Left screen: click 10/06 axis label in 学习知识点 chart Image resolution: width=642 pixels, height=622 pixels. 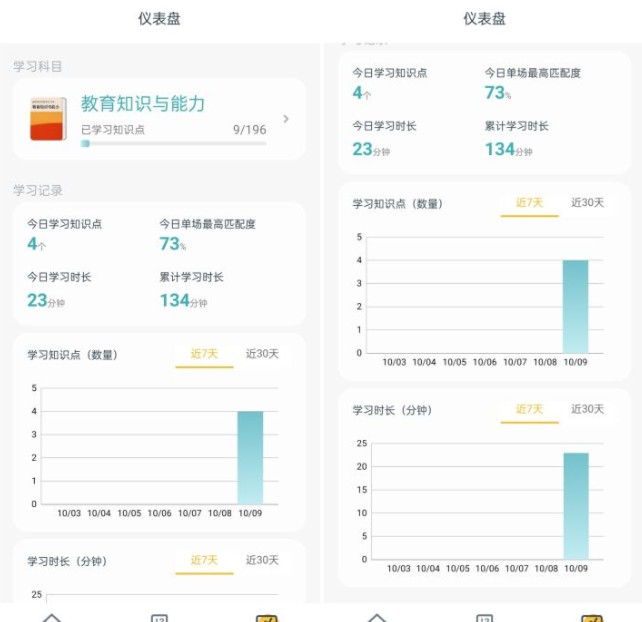click(x=159, y=513)
